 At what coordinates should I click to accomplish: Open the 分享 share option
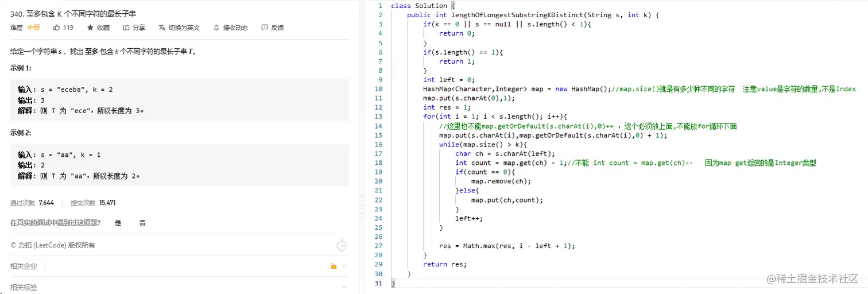click(134, 27)
